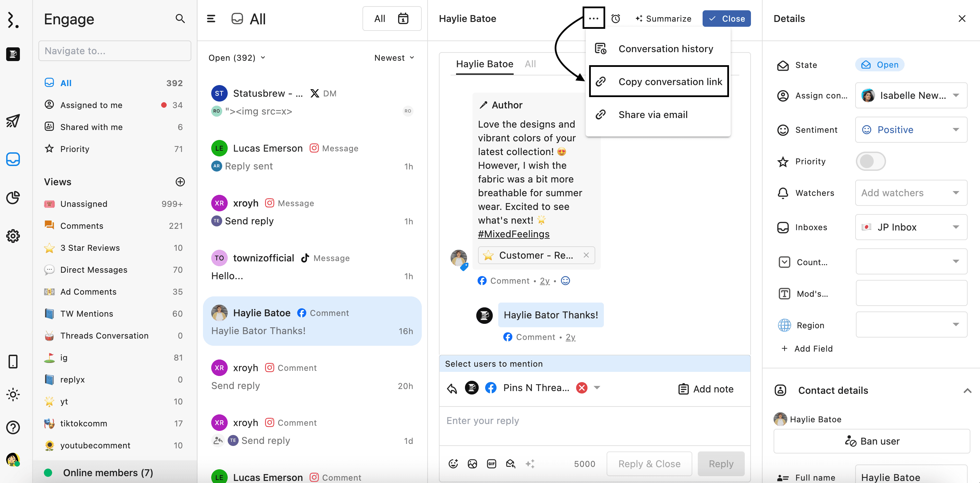980x483 pixels.
Task: Click the snooze alarm clock icon
Action: pos(616,19)
